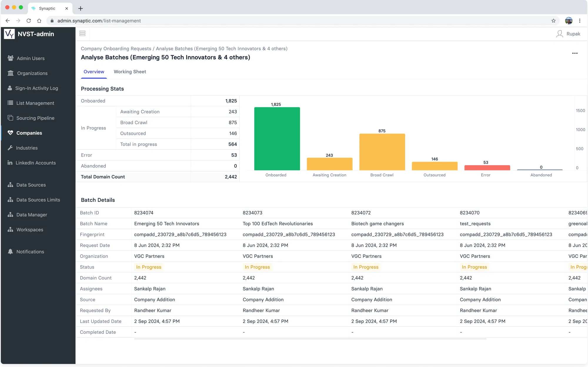Select the Overview tab
Image resolution: width=588 pixels, height=367 pixels.
94,72
